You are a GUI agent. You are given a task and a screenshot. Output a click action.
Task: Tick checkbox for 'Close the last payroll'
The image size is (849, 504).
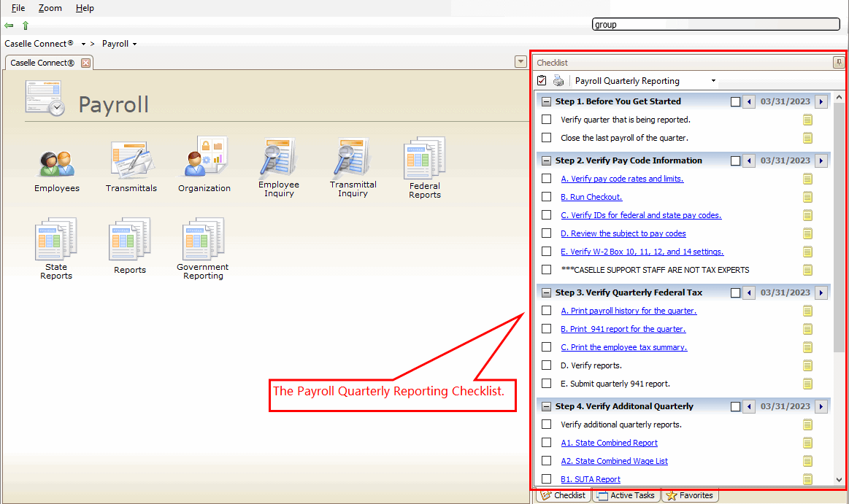546,138
